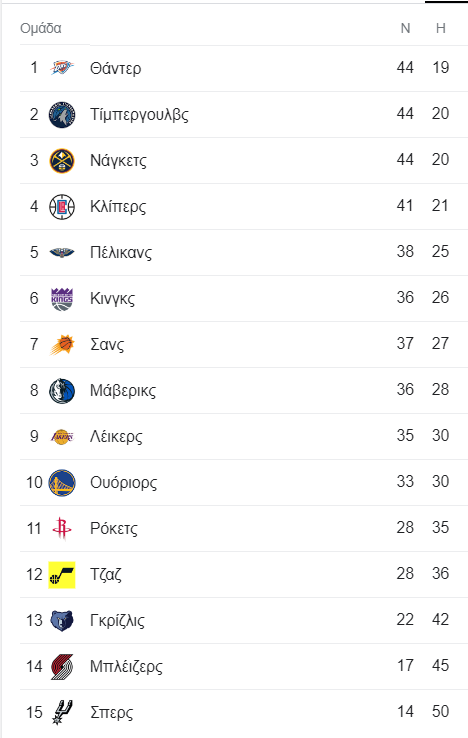Click the N wins column header
468x738 pixels.
coord(405,28)
